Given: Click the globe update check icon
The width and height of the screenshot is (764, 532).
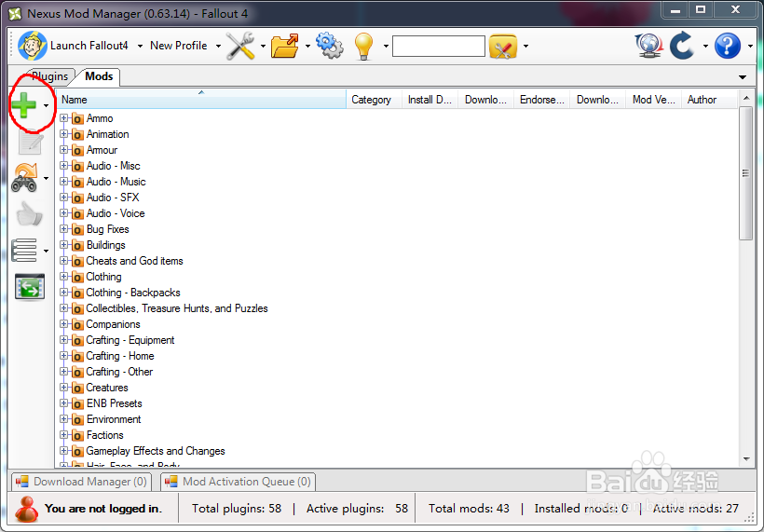Looking at the screenshot, I should tap(649, 46).
